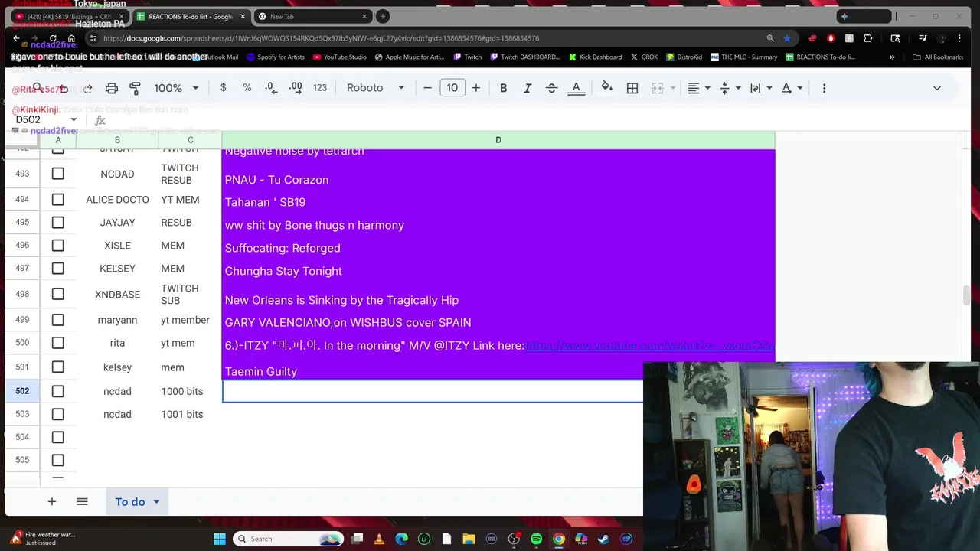The height and width of the screenshot is (551, 980).
Task: Open the Roboto font dropdown
Action: [375, 88]
